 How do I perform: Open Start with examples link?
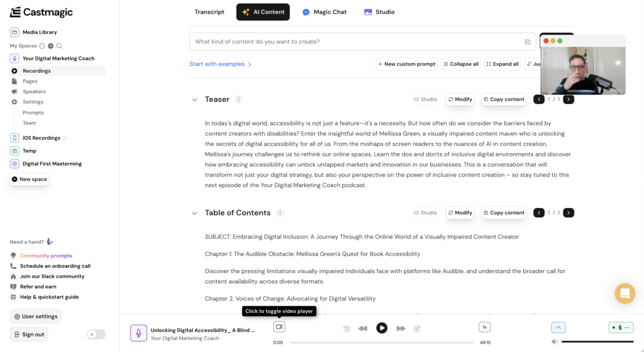point(217,63)
